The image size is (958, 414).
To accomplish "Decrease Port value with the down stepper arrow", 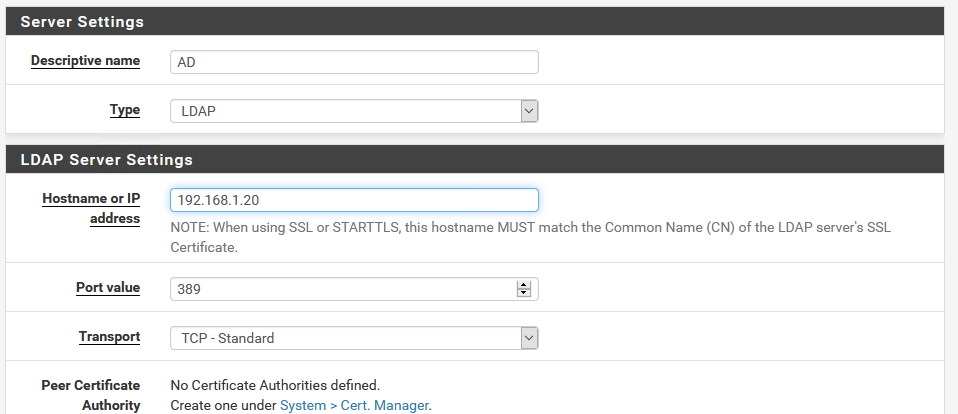I will click(524, 293).
